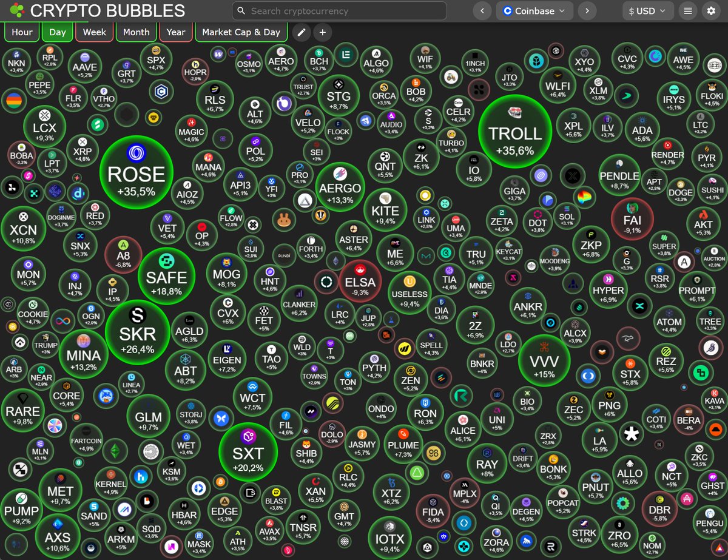Select the Market Cap & Day tab
This screenshot has height=560, width=728.
(x=241, y=32)
